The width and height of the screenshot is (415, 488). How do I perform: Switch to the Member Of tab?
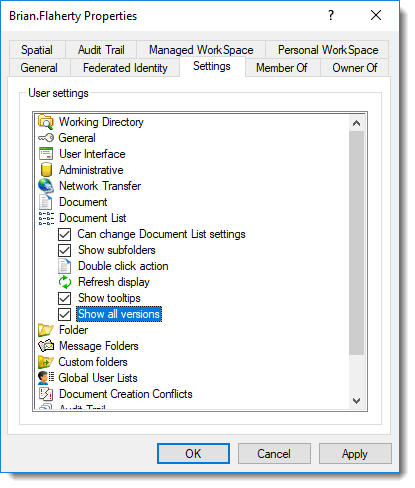pyautogui.click(x=282, y=68)
